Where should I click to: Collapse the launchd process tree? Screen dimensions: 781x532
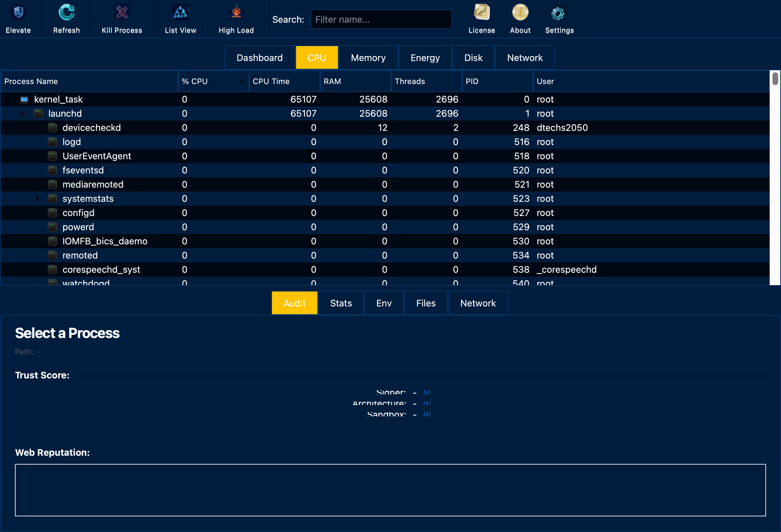22,113
